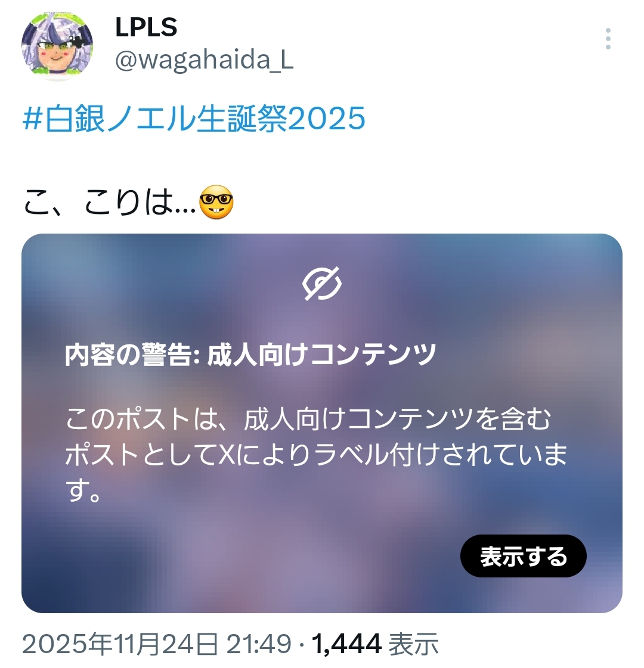The height and width of the screenshot is (668, 644).
Task: Click the # symbol of the hashtag
Action: pos(32,119)
